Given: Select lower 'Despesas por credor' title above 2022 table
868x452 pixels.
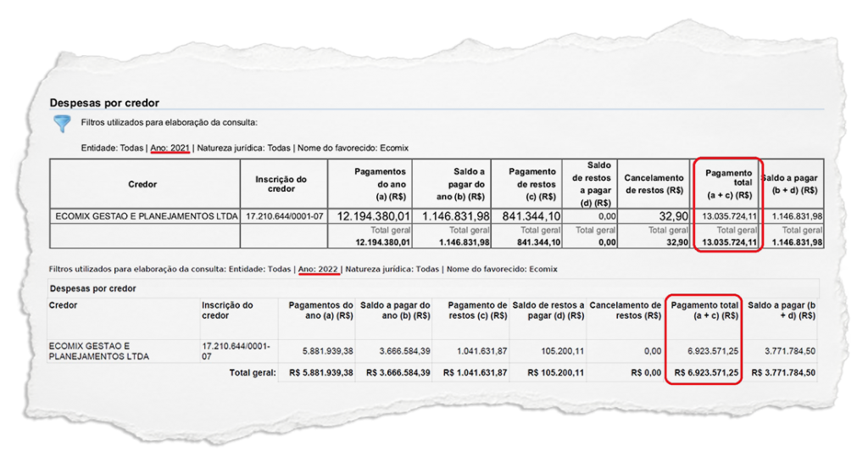Looking at the screenshot, I should 92,288.
